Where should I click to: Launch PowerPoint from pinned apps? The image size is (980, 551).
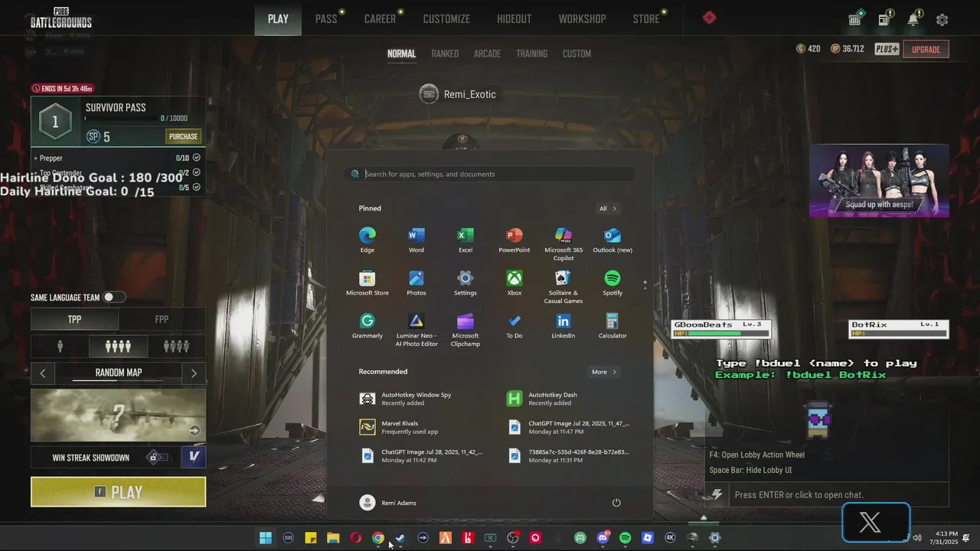click(x=514, y=240)
